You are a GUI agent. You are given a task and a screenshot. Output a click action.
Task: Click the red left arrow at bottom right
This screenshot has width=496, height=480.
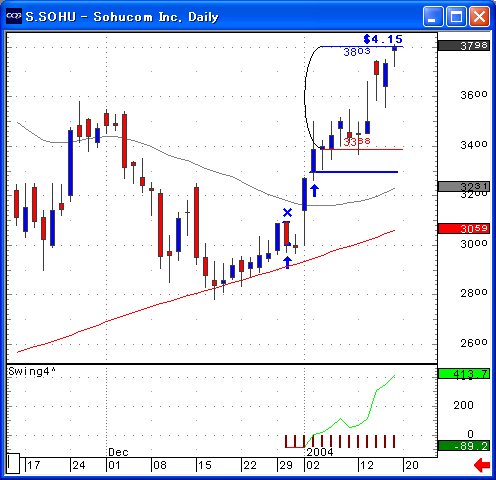pos(482,465)
